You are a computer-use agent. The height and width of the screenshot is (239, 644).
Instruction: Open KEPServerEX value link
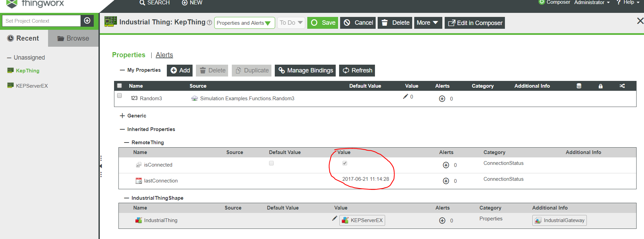(362, 220)
